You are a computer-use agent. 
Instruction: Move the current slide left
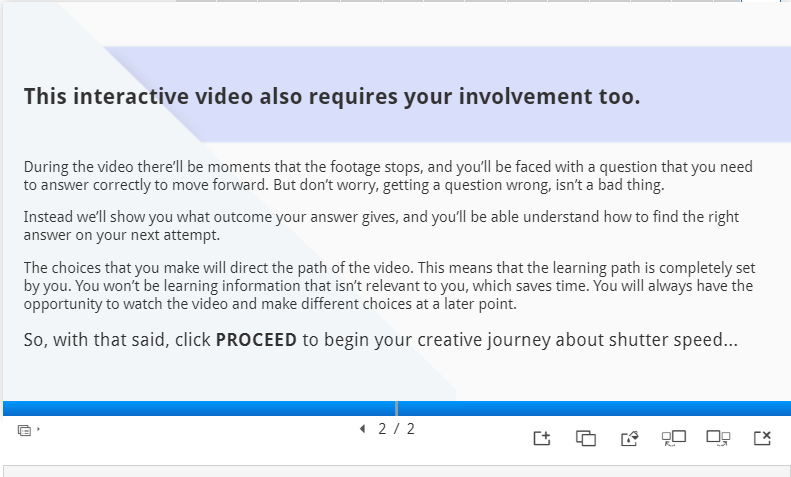[674, 438]
